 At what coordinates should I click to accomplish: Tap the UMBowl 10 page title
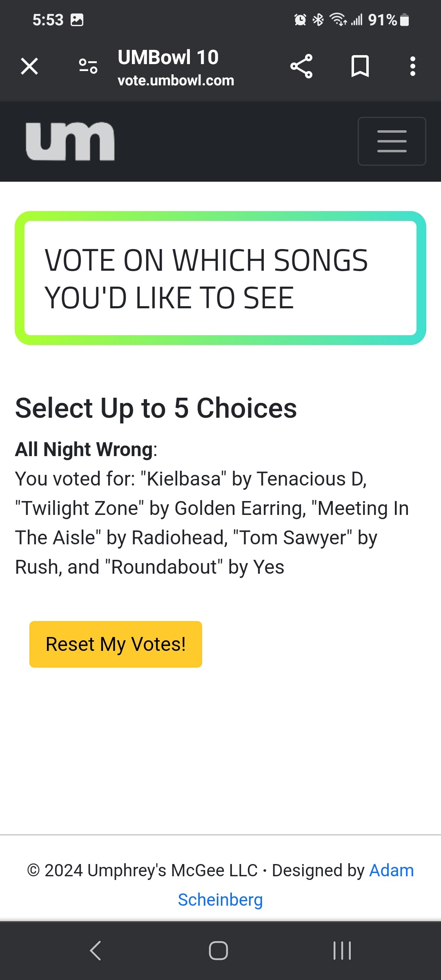click(168, 57)
